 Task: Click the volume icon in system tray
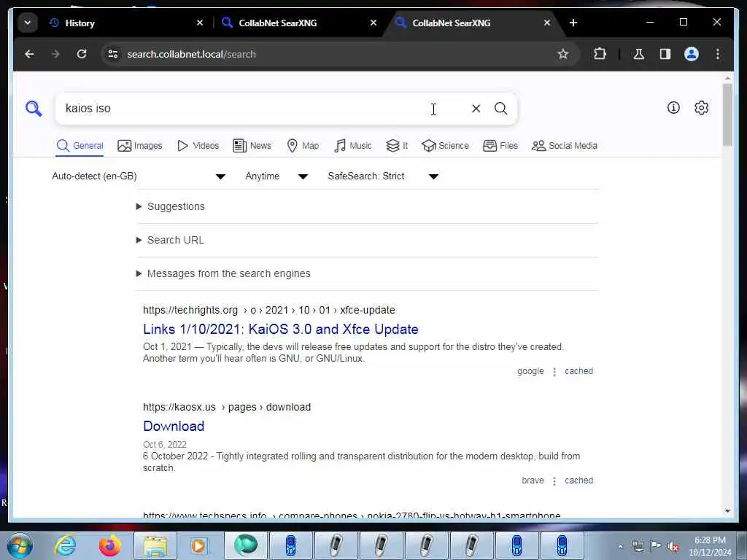click(x=673, y=547)
